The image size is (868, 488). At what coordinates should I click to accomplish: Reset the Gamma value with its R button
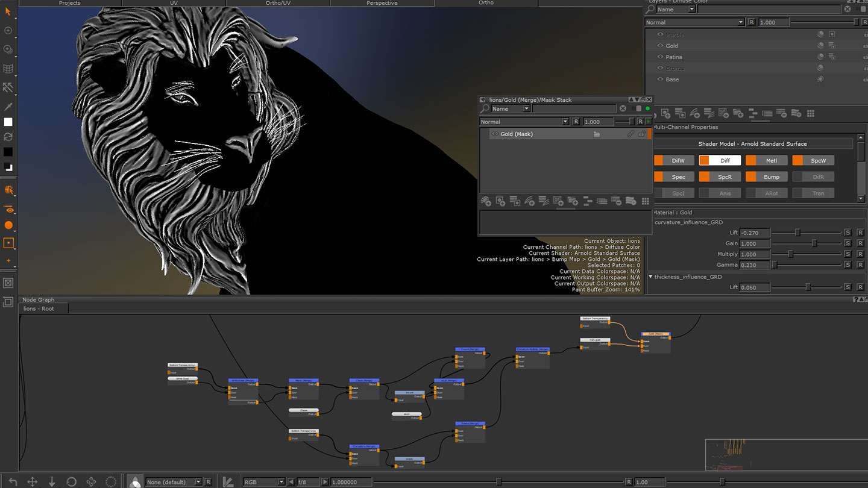tap(860, 265)
